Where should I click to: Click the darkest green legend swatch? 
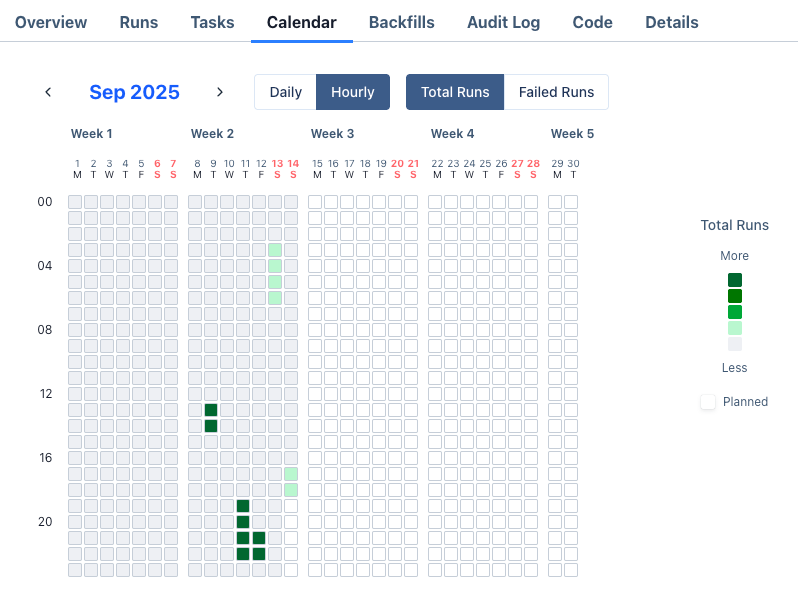click(735, 280)
